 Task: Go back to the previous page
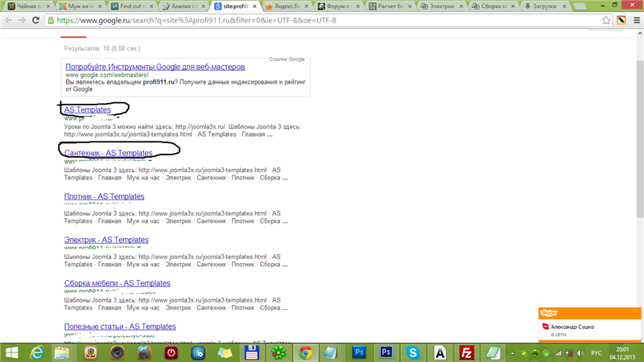click(8, 20)
